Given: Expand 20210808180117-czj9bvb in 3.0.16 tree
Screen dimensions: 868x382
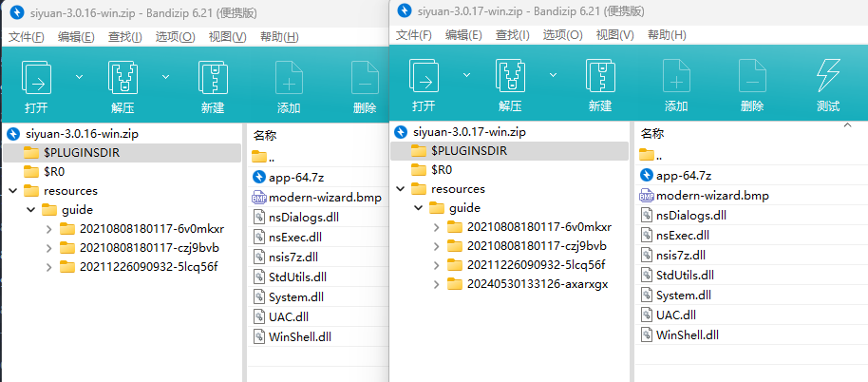Looking at the screenshot, I should coord(48,248).
